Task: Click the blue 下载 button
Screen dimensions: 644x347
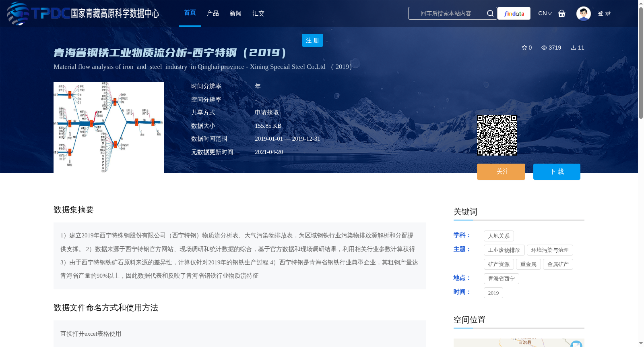Action: click(x=557, y=172)
